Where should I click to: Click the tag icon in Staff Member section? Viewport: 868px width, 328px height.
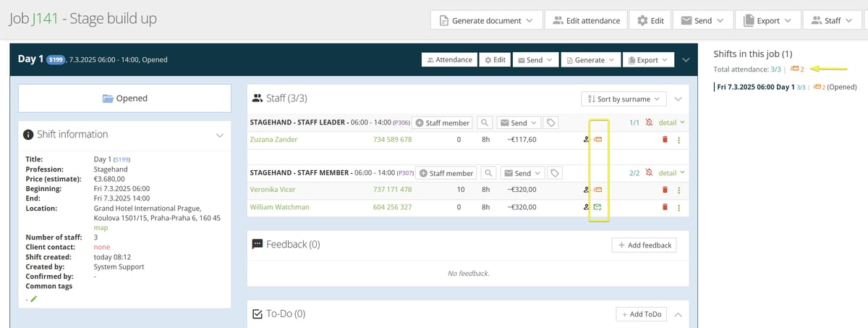coord(555,173)
